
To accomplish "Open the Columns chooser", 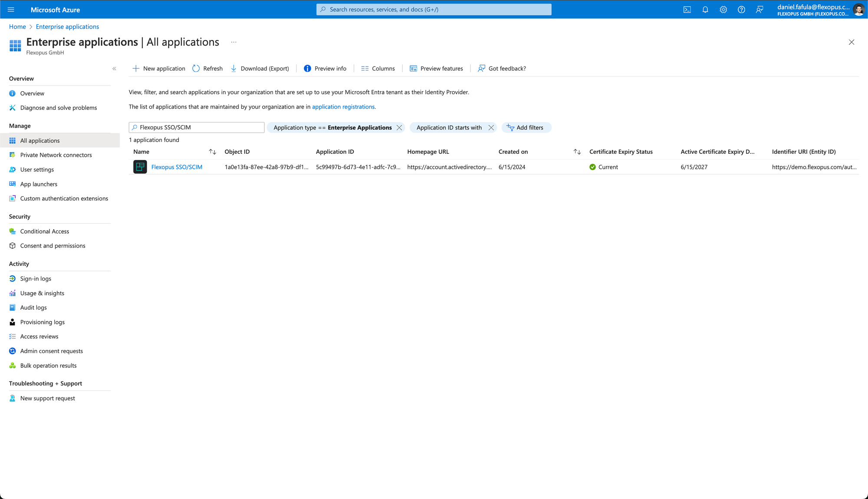I will 378,69.
